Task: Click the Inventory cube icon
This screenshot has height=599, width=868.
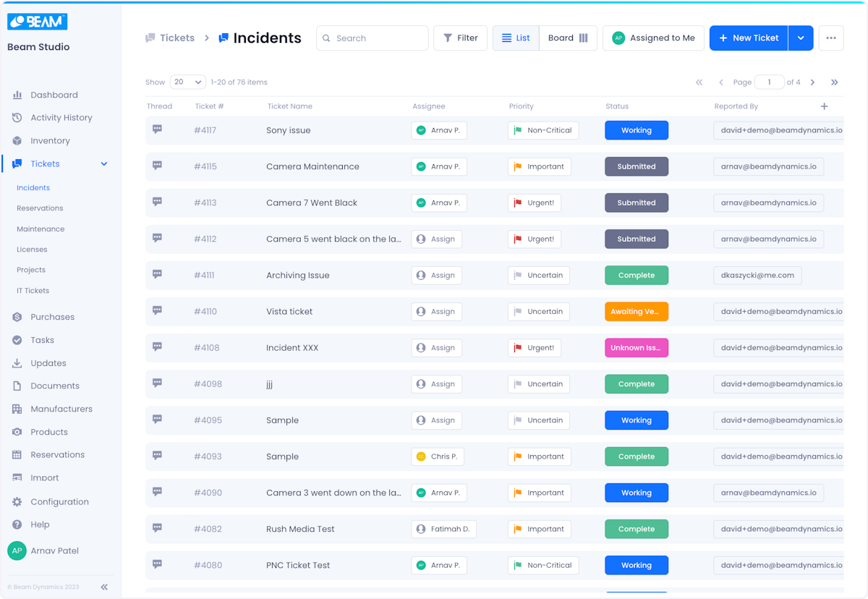Action: [17, 141]
